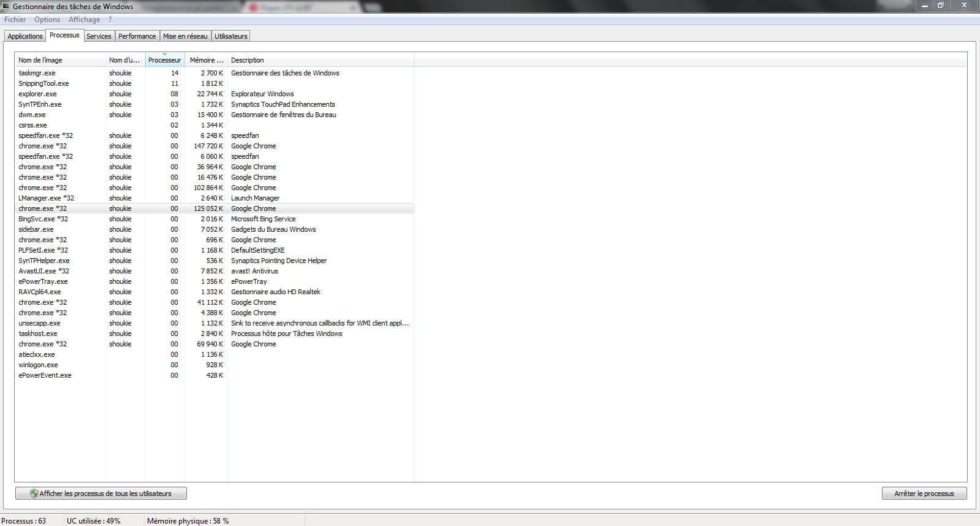Open the Fichier menu
The width and height of the screenshot is (980, 526).
[x=15, y=20]
